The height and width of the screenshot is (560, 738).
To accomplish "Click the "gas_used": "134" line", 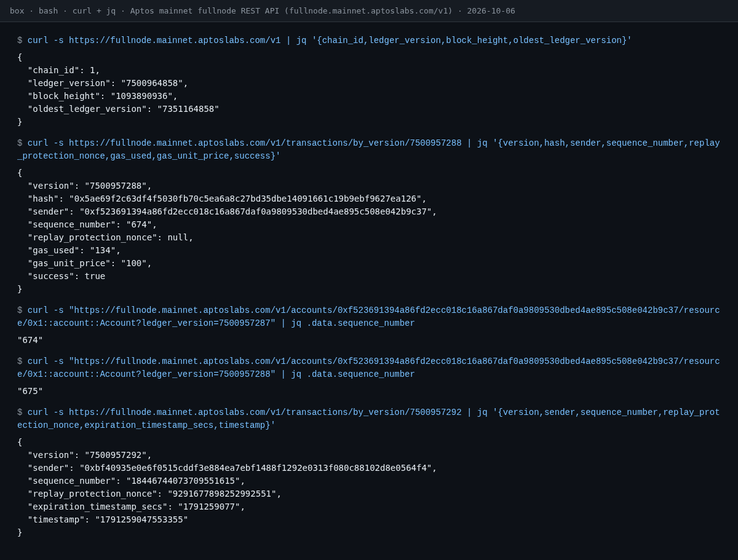I will click(74, 250).
